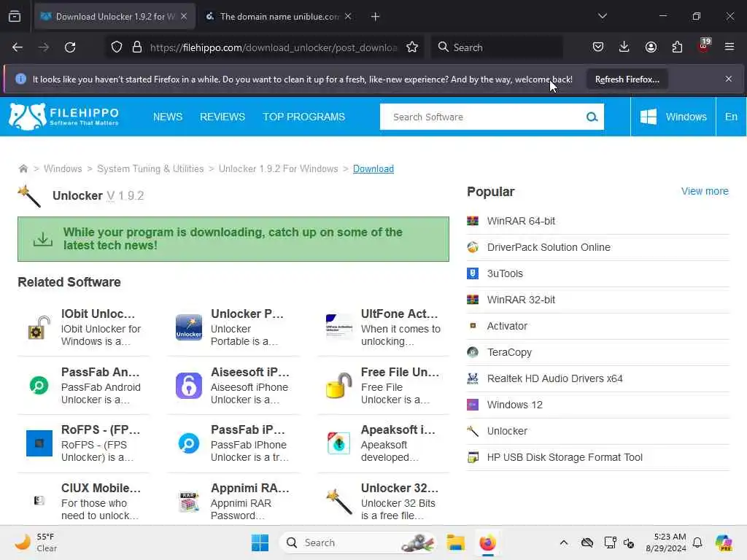Click the green downloading news banner
The width and height of the screenshot is (747, 560).
(233, 239)
